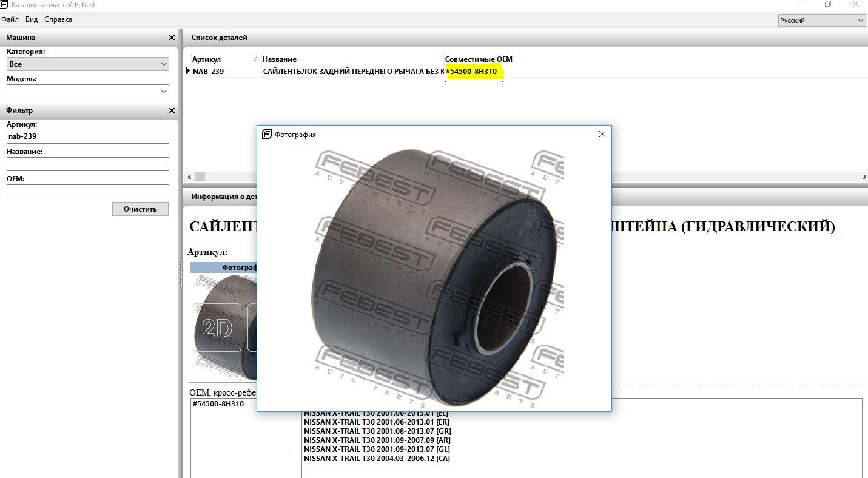Close the Фильтр panel
The height and width of the screenshot is (478, 868).
point(172,110)
